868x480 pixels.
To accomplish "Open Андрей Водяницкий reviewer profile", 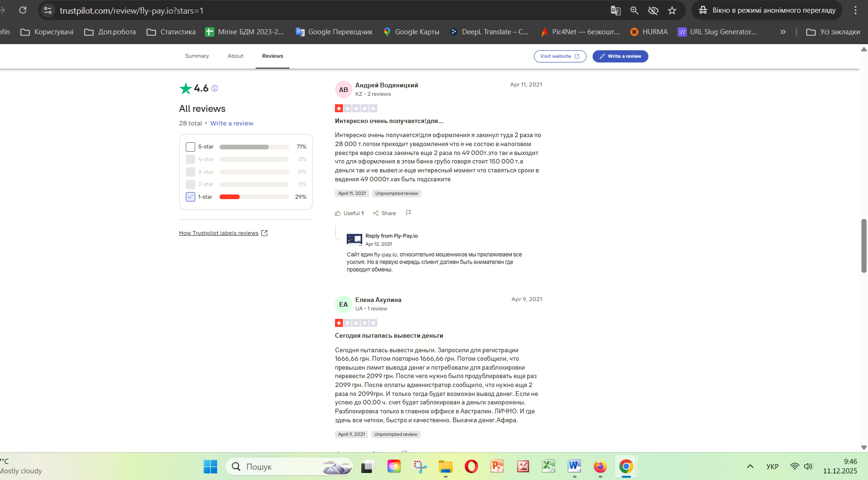I will (x=387, y=85).
